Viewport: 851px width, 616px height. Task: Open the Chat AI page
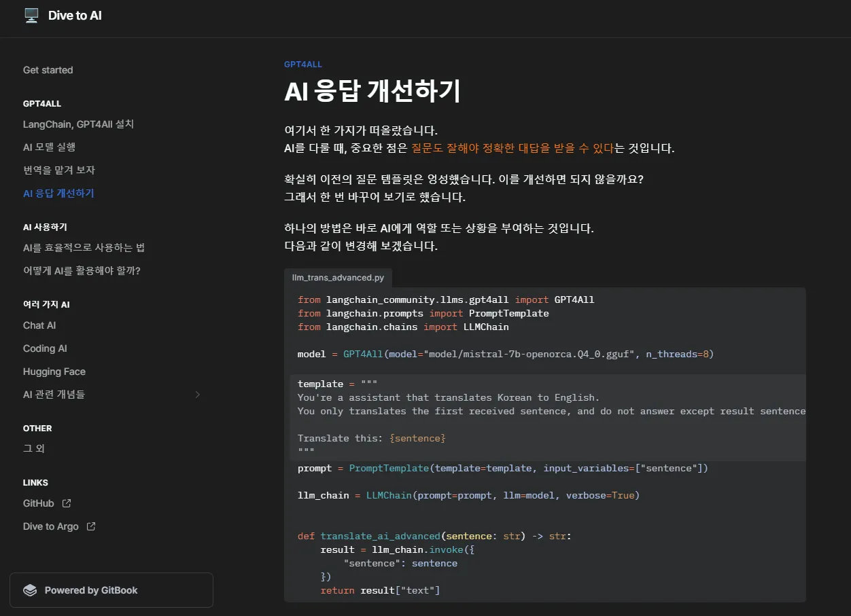[x=39, y=325]
